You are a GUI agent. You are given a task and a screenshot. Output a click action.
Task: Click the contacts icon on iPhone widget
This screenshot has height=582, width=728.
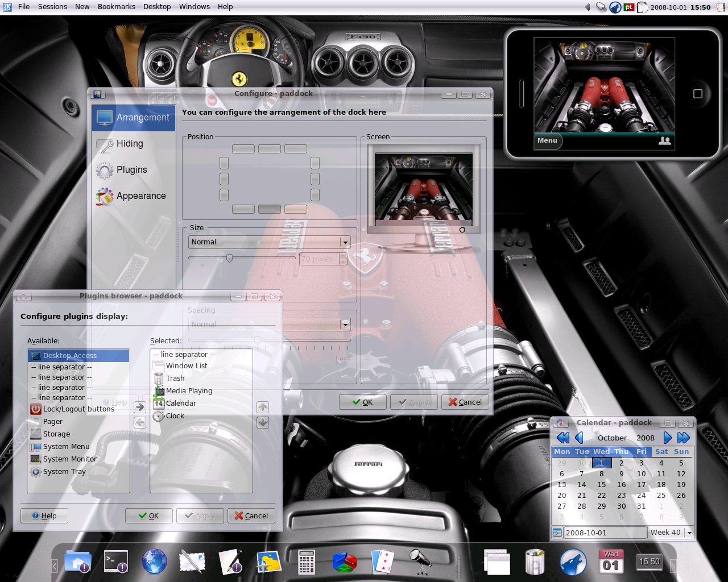(x=664, y=140)
